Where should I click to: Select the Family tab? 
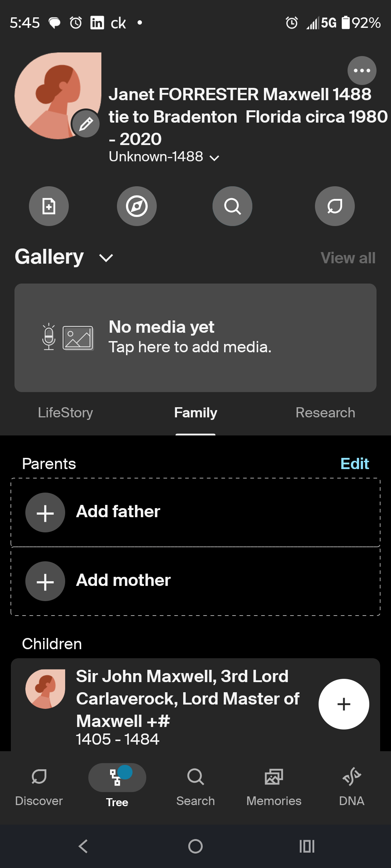pyautogui.click(x=195, y=413)
